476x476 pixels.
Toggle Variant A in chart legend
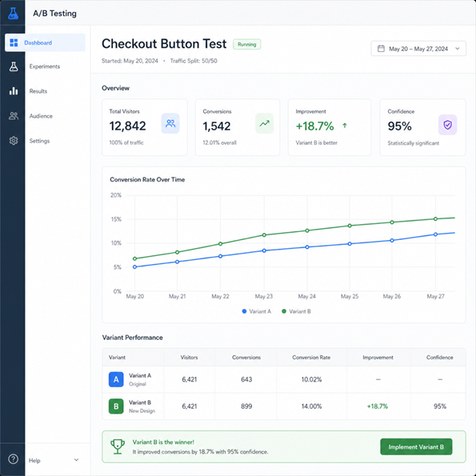click(x=257, y=311)
